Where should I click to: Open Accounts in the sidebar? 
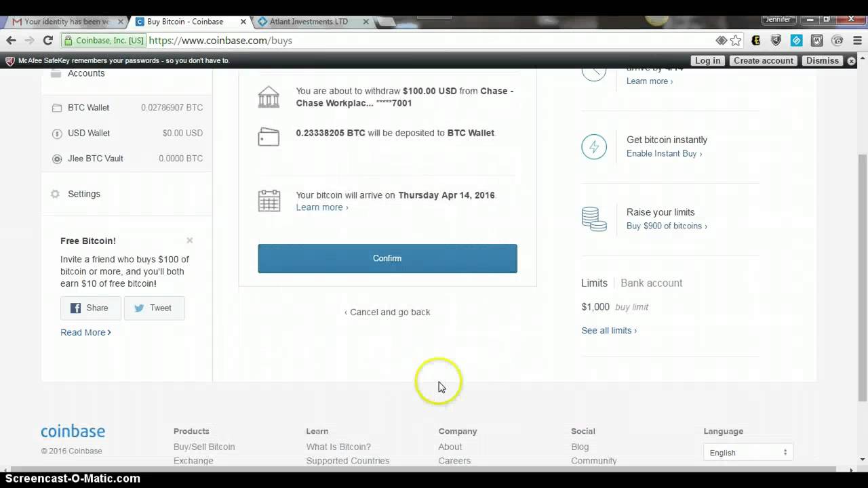pyautogui.click(x=86, y=73)
